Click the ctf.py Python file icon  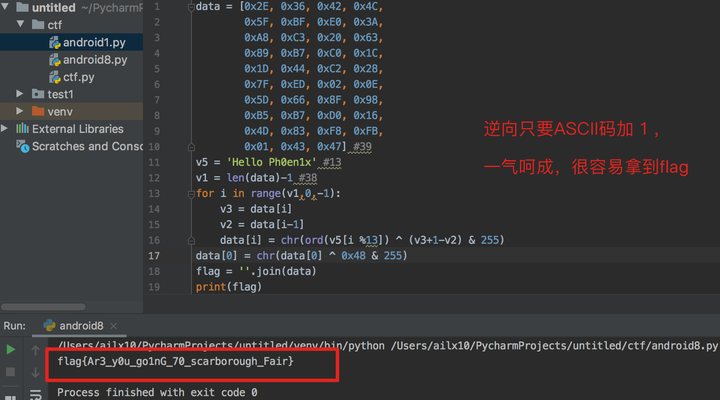pyautogui.click(x=55, y=78)
